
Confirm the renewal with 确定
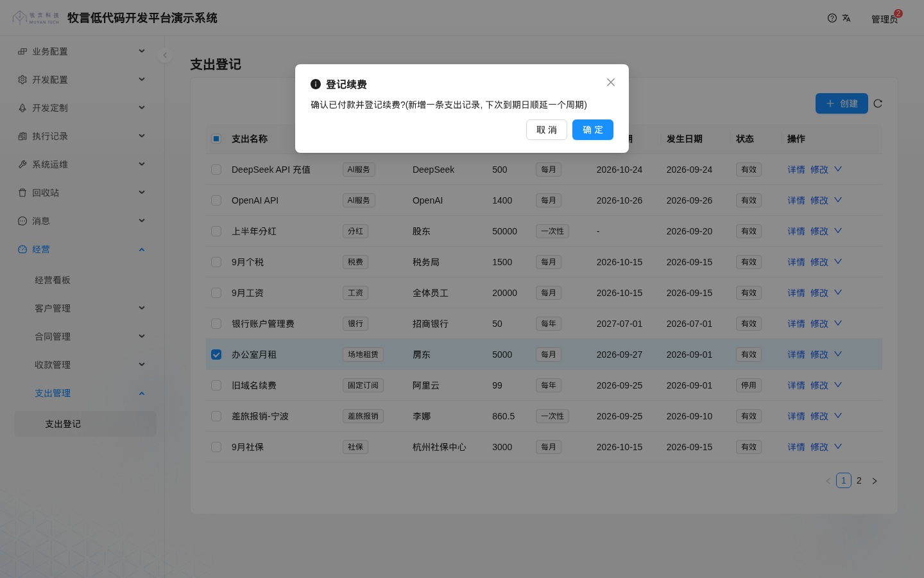(x=593, y=130)
